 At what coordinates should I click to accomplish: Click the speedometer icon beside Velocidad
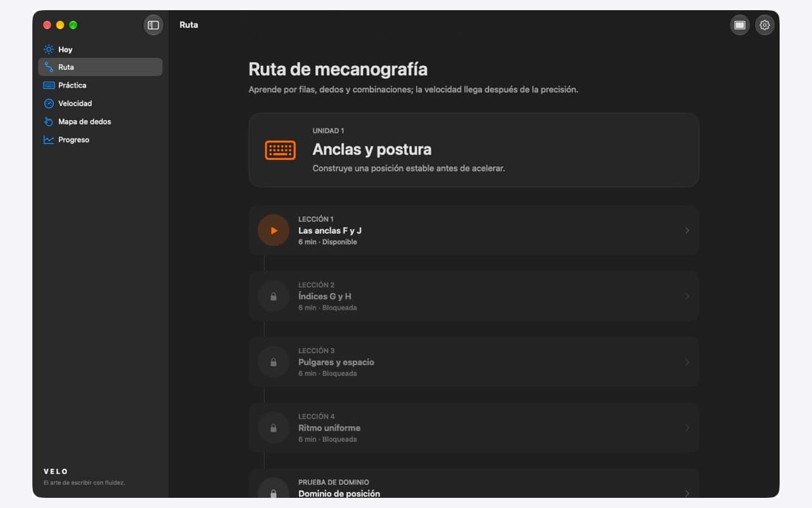click(49, 104)
